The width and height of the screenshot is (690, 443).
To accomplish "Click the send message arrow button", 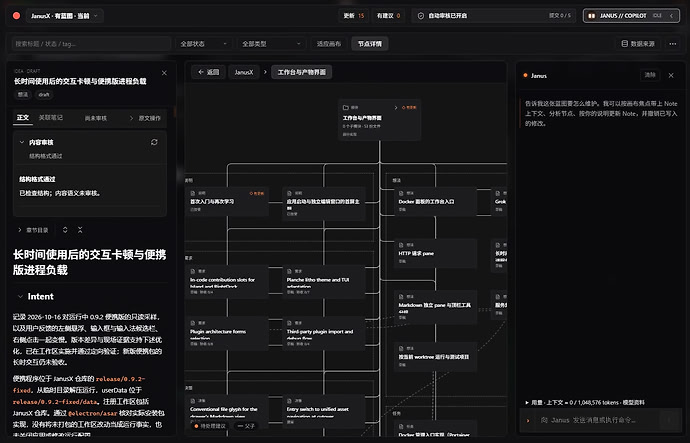I will (670, 420).
